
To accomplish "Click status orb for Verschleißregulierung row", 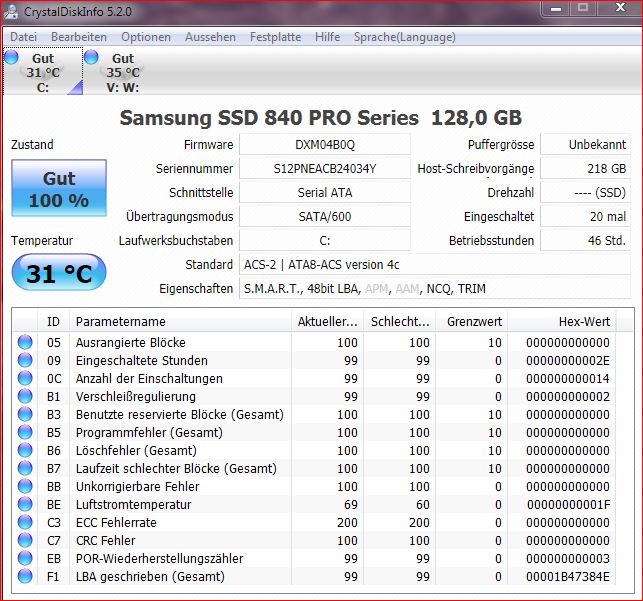I will [25, 396].
